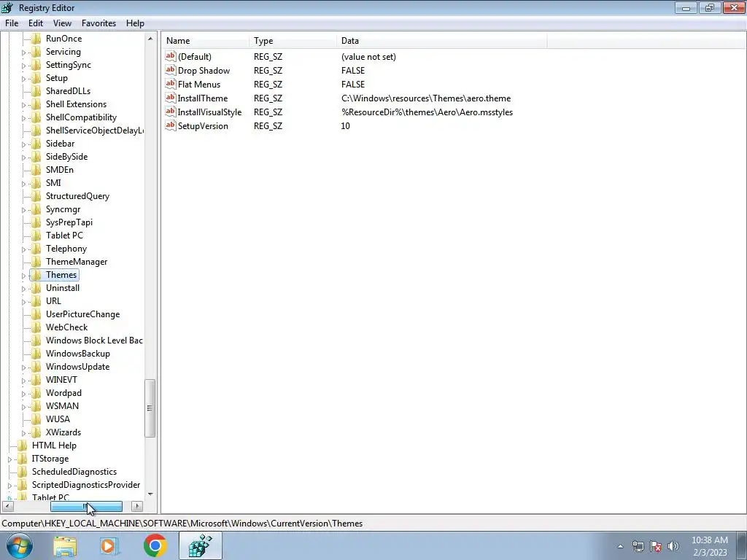Select the Tablet PC key under CurrentVersion
The height and width of the screenshot is (560, 747).
(x=64, y=236)
